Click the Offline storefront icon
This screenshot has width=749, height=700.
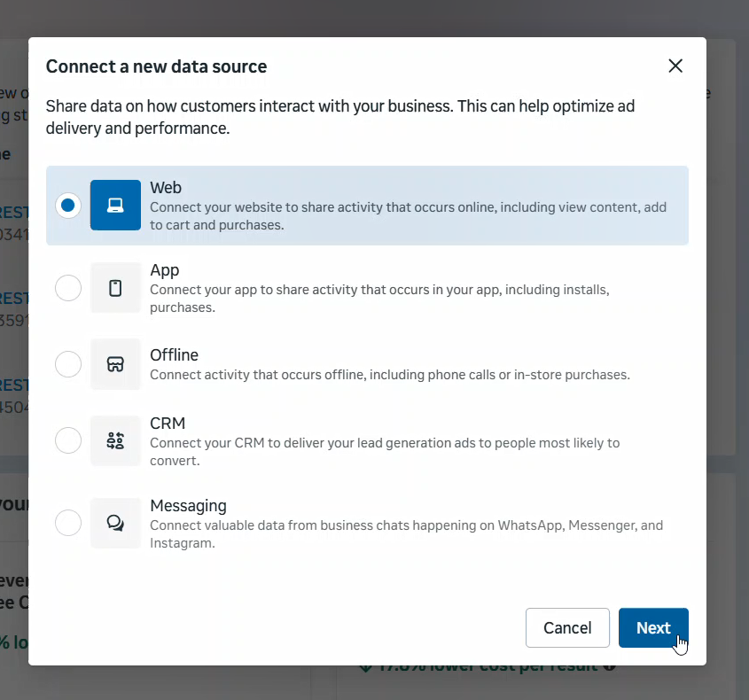[115, 364]
